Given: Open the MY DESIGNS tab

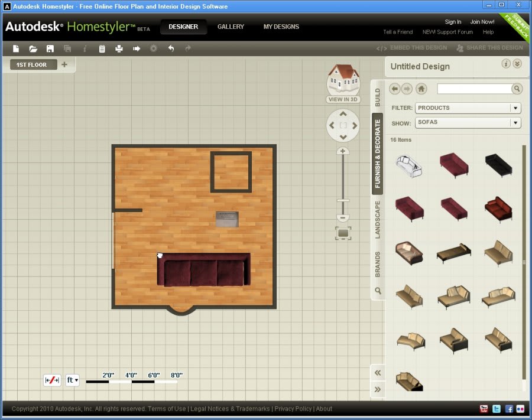Looking at the screenshot, I should click(x=281, y=27).
